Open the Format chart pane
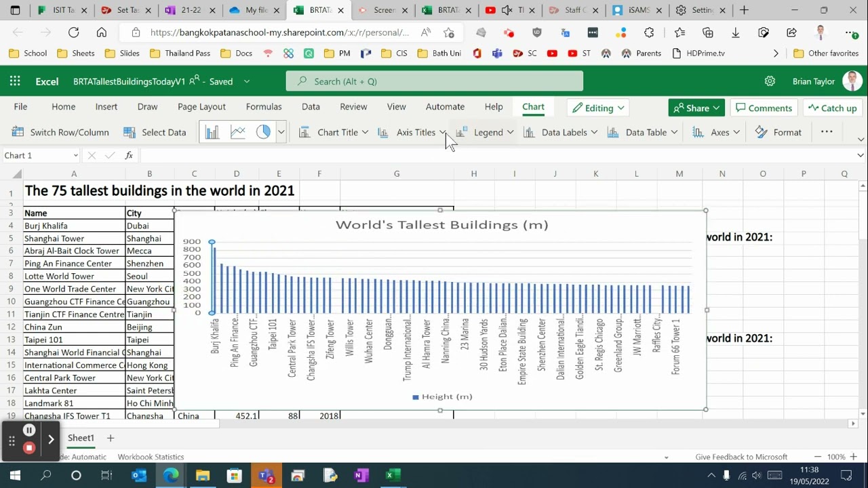 (x=778, y=132)
